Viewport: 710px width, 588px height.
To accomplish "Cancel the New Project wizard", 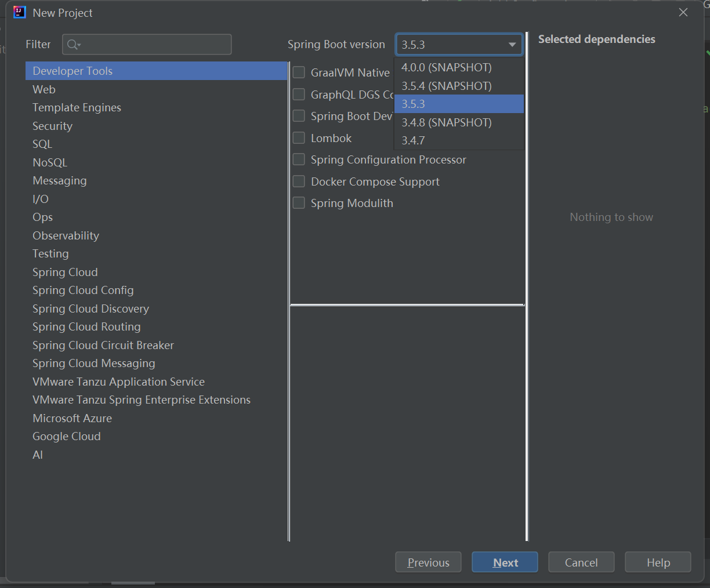I will point(581,562).
